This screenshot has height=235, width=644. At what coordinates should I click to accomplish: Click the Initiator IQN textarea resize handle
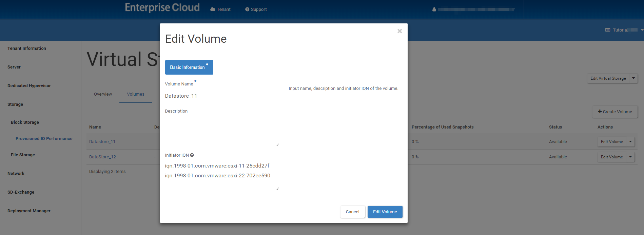pos(277,189)
